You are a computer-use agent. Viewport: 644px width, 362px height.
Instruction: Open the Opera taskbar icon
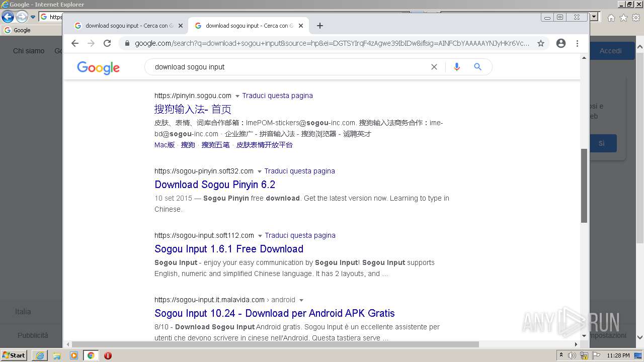point(108,355)
